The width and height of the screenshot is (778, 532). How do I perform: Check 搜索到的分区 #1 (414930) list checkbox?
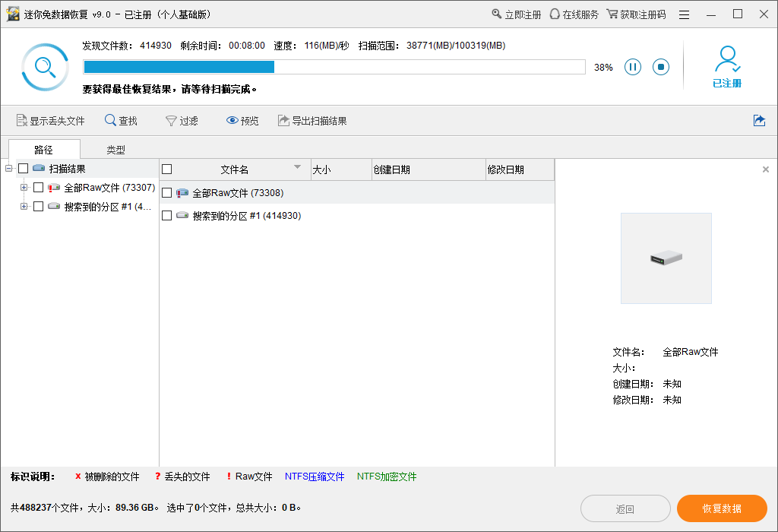[167, 215]
